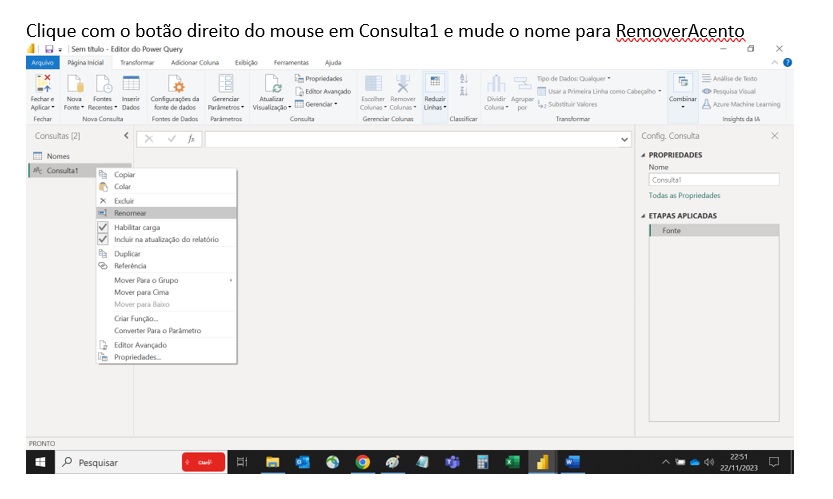Screen dimensions: 833x499
Task: Click Reduzir Linhas icon
Action: 435,82
